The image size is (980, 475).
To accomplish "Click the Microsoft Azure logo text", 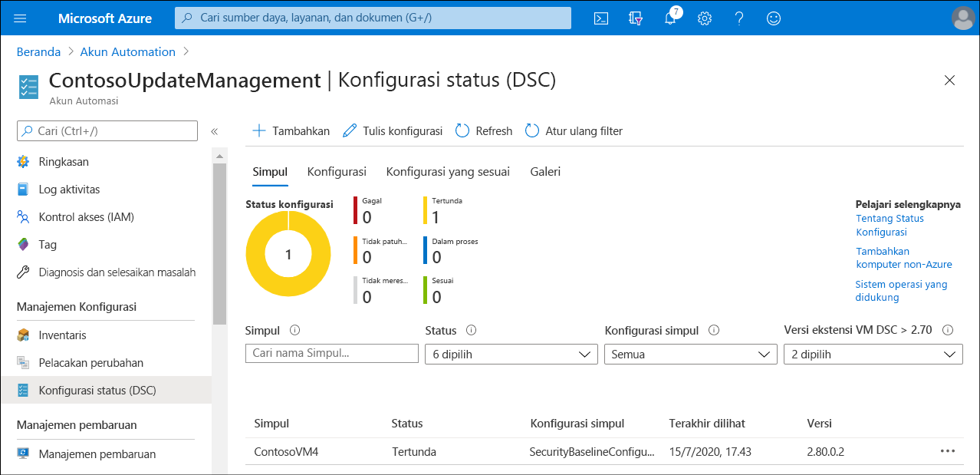I will pyautogui.click(x=105, y=18).
